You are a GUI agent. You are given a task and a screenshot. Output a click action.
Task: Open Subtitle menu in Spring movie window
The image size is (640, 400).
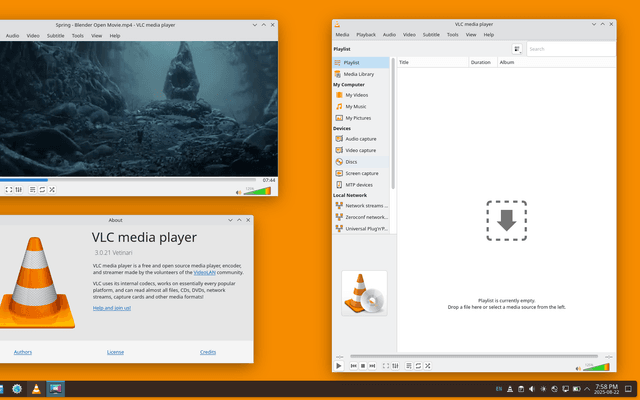(56, 36)
